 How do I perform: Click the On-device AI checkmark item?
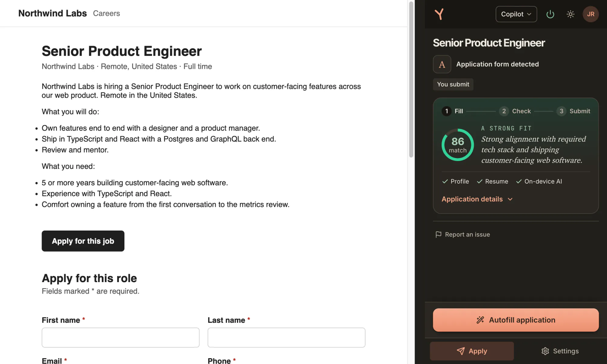tap(539, 181)
